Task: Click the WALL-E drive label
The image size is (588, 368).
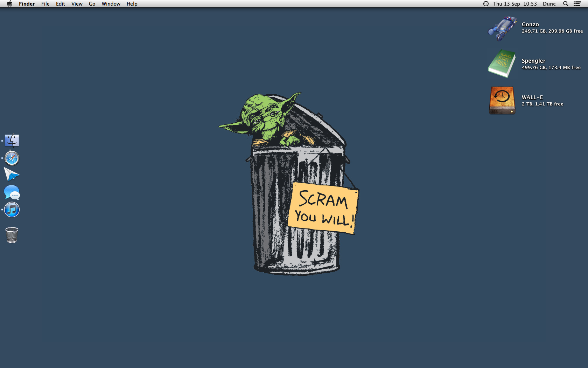Action: 532,97
